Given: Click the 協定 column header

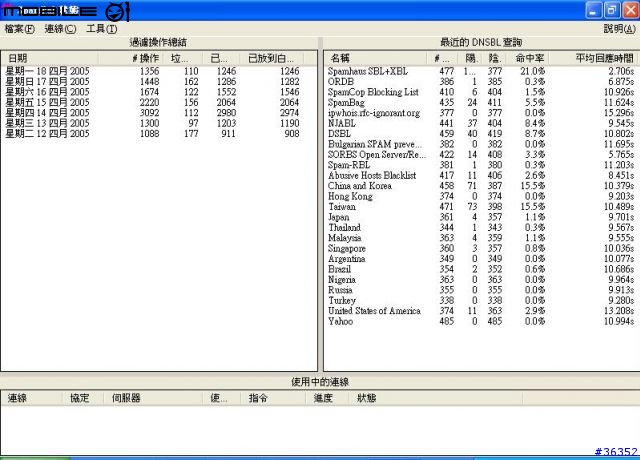Looking at the screenshot, I should click(x=82, y=398).
